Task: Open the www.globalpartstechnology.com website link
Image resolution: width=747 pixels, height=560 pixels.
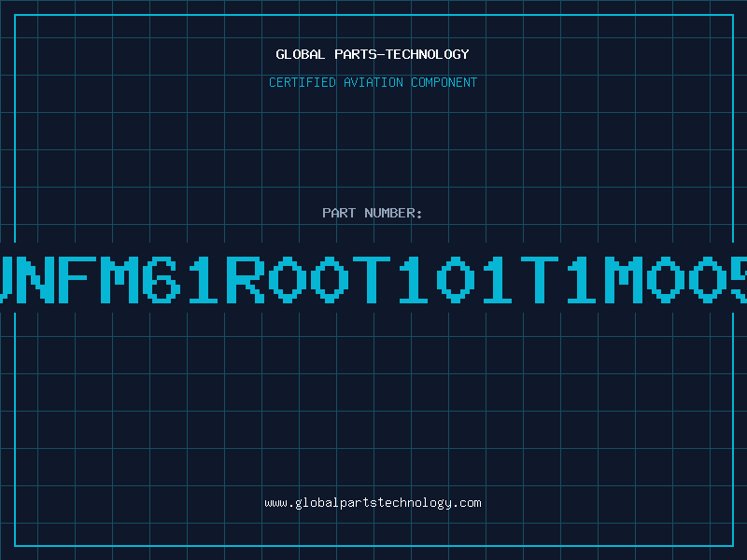Action: (x=373, y=503)
